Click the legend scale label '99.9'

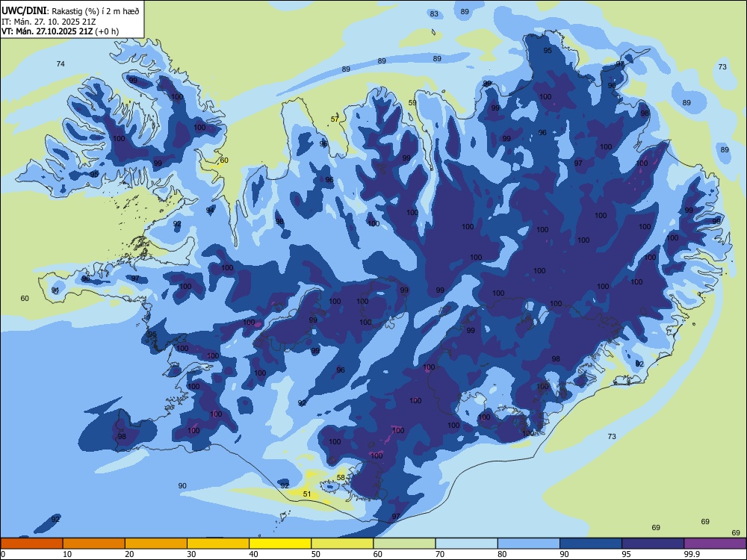point(692,554)
